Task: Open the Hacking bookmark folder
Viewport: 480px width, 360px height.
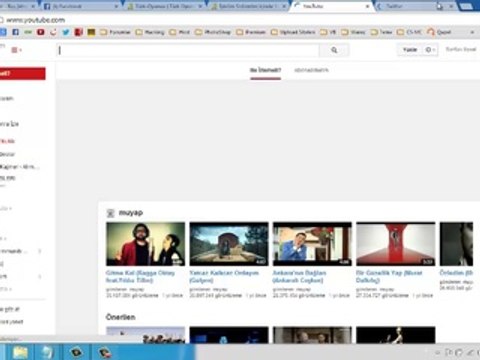Action: [150, 32]
